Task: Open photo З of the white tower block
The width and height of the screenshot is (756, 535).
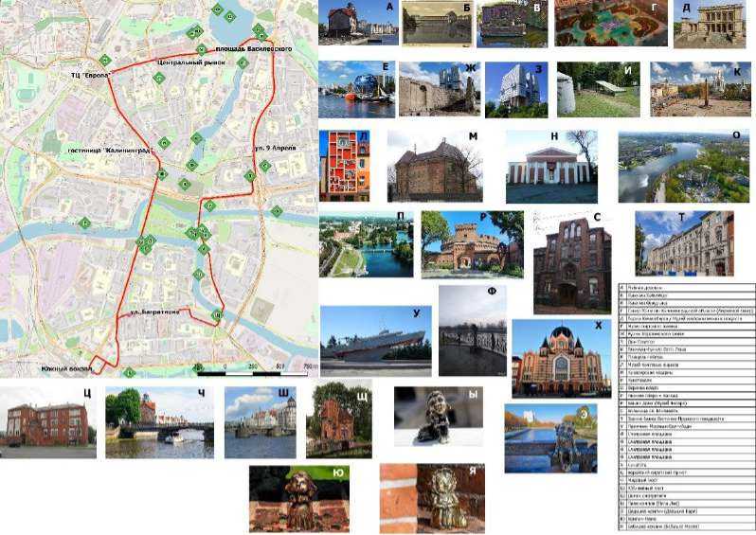Action: (516, 90)
